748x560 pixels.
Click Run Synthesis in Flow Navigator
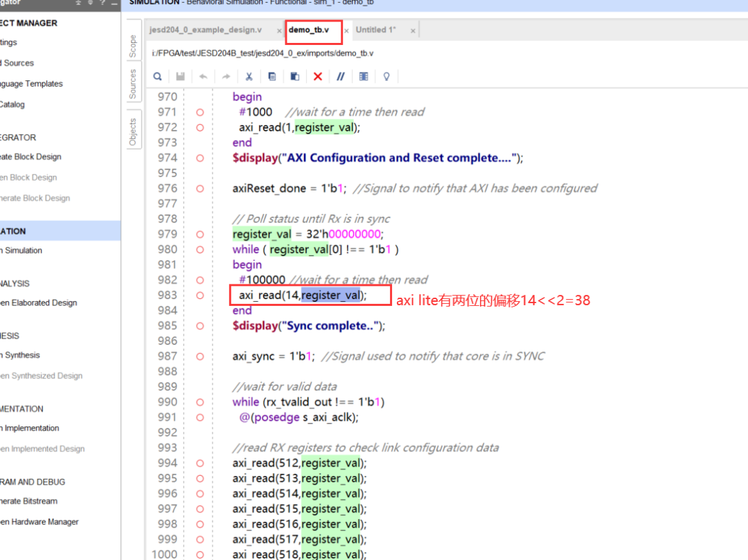tap(20, 356)
